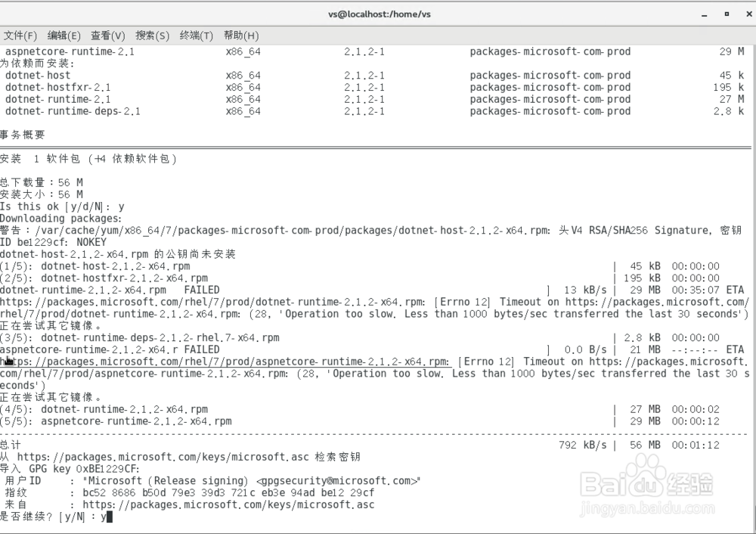Click the '195 k' size in dotnet-hostfxr row

(x=729, y=87)
